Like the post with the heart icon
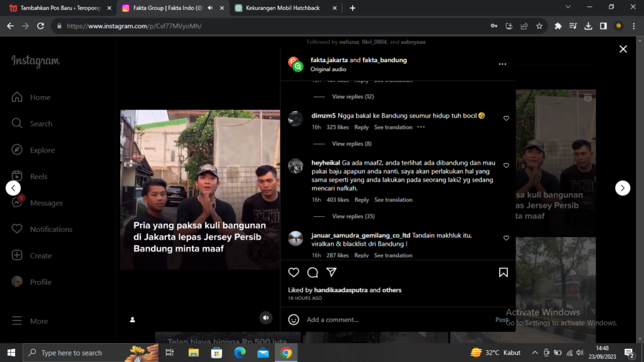This screenshot has width=644, height=362. pyautogui.click(x=294, y=273)
